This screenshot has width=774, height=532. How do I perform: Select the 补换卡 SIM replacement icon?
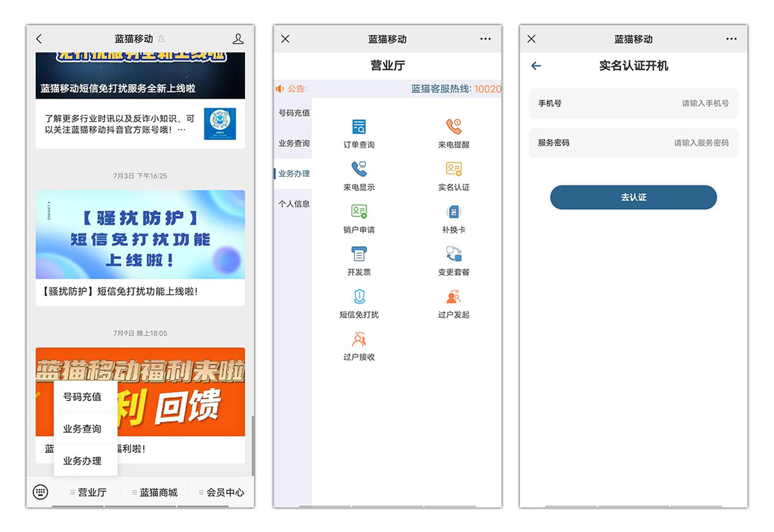pyautogui.click(x=453, y=212)
